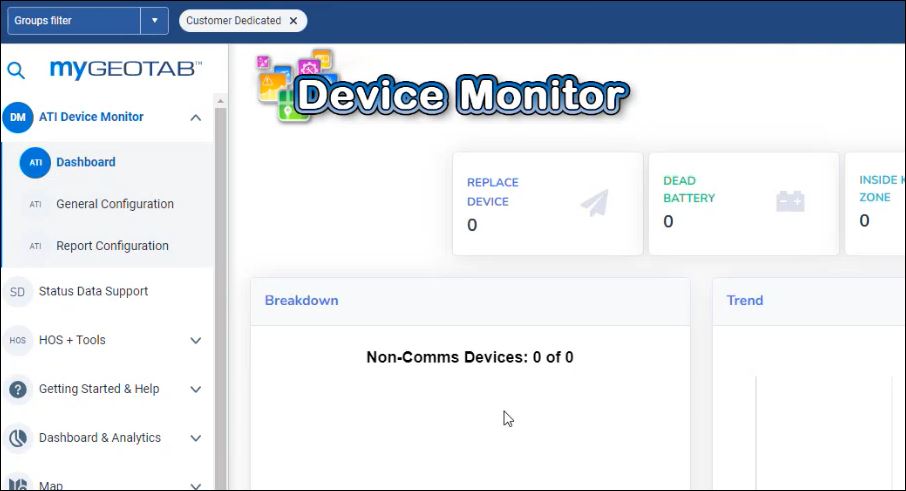Click the paper plane Replace Device icon
Image resolution: width=906 pixels, height=491 pixels.
pos(594,203)
